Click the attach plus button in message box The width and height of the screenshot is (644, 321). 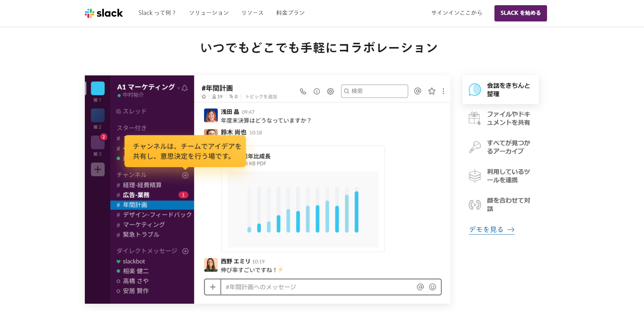click(213, 287)
